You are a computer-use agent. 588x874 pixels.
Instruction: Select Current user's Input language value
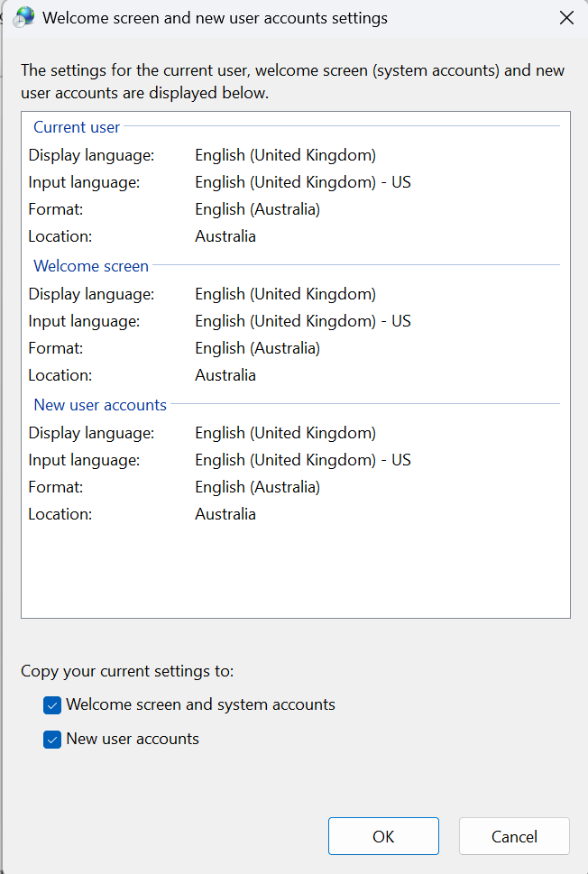(x=302, y=182)
